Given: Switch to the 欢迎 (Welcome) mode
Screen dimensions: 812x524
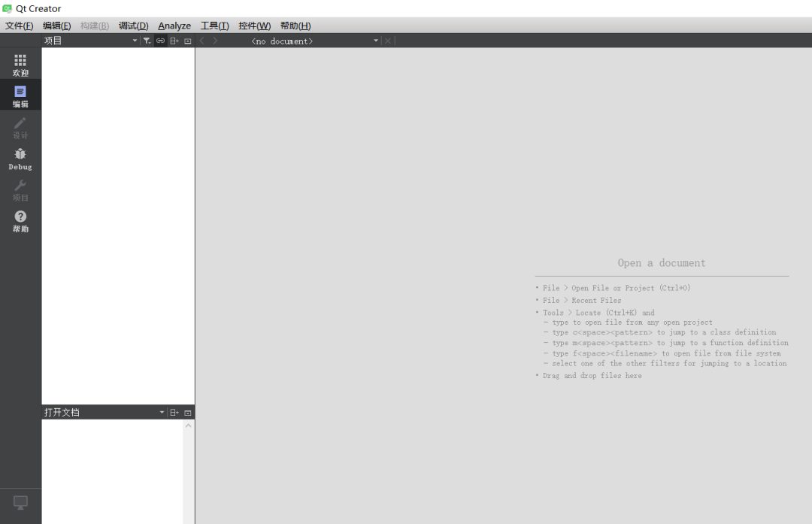Looking at the screenshot, I should pos(20,65).
